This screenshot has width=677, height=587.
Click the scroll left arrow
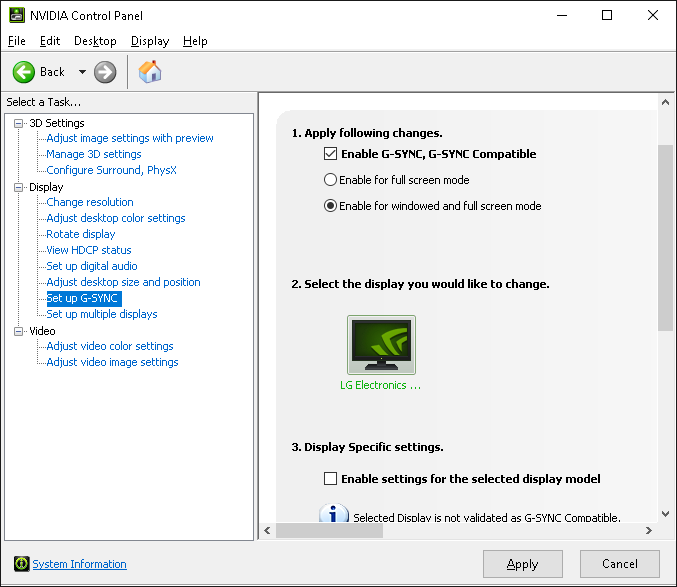(x=267, y=530)
